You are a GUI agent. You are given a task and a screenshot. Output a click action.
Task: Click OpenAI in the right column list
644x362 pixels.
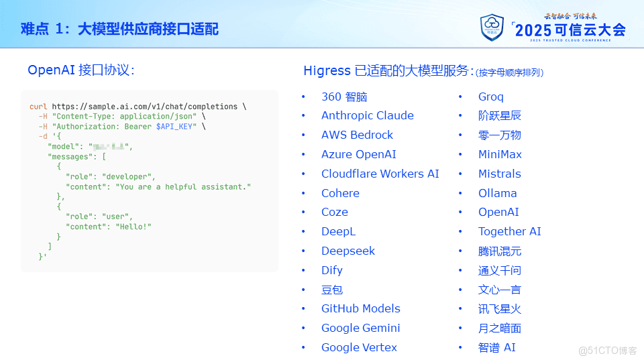(x=498, y=213)
